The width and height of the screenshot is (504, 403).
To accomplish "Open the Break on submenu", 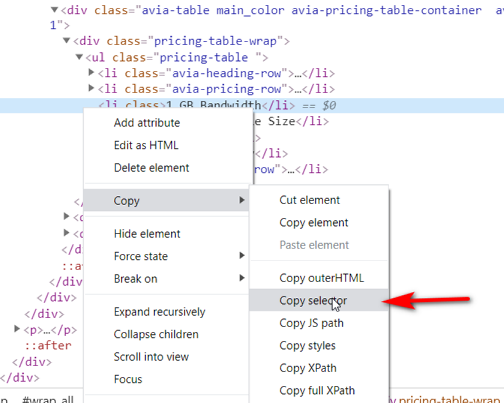I will (166, 278).
